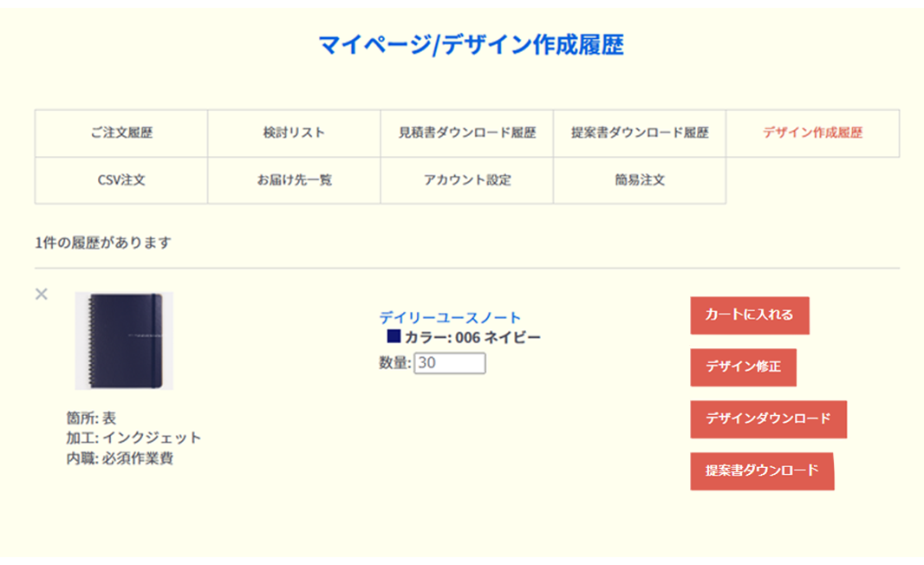Go to CSV注文 tab
Screen dimensions: 924x565
(x=121, y=180)
